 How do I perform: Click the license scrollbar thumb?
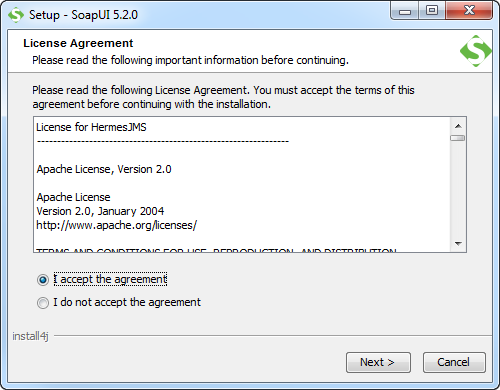457,138
